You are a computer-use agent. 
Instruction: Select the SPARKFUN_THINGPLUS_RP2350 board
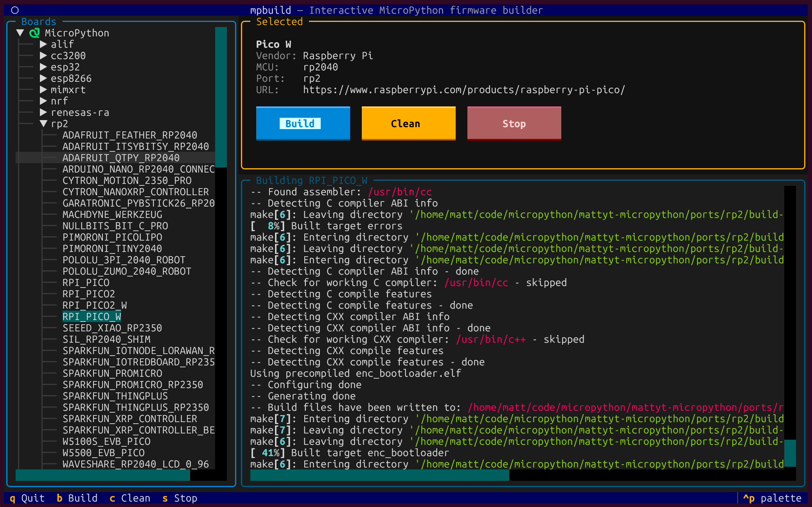click(136, 407)
